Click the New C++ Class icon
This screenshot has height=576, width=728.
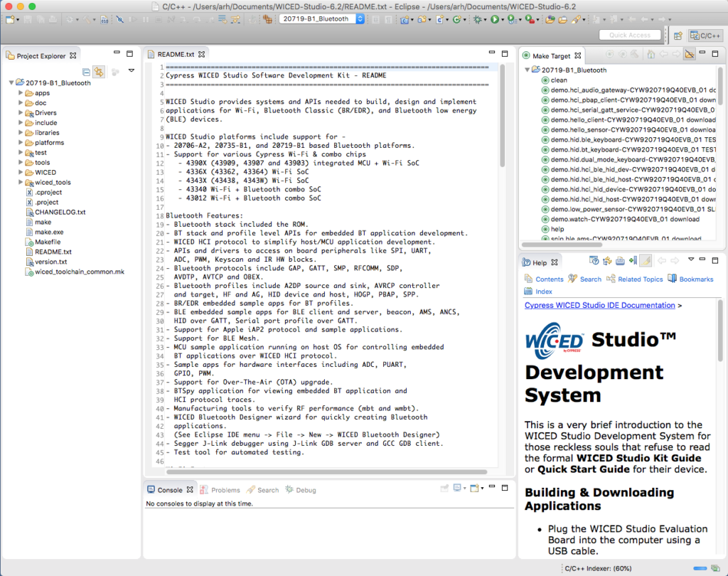coord(457,19)
